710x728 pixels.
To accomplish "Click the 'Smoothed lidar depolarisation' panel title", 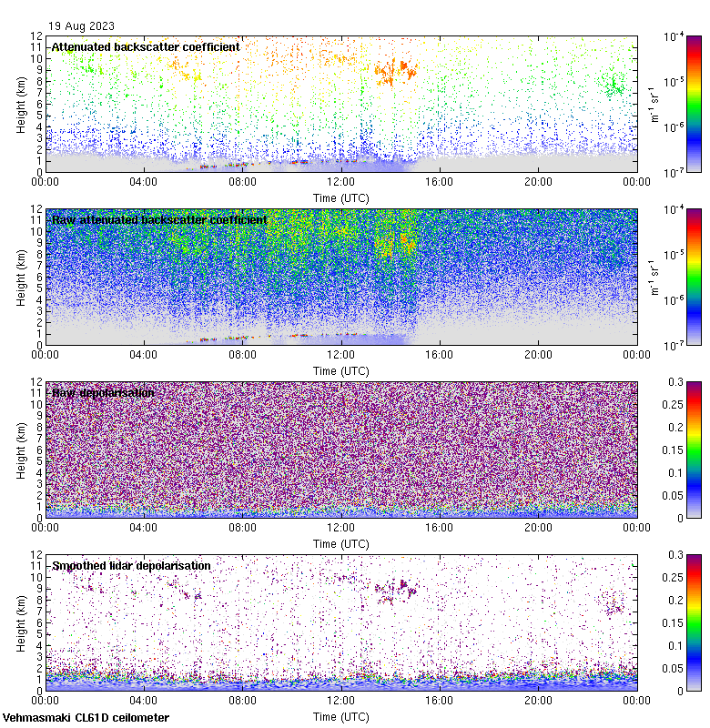I will [131, 565].
